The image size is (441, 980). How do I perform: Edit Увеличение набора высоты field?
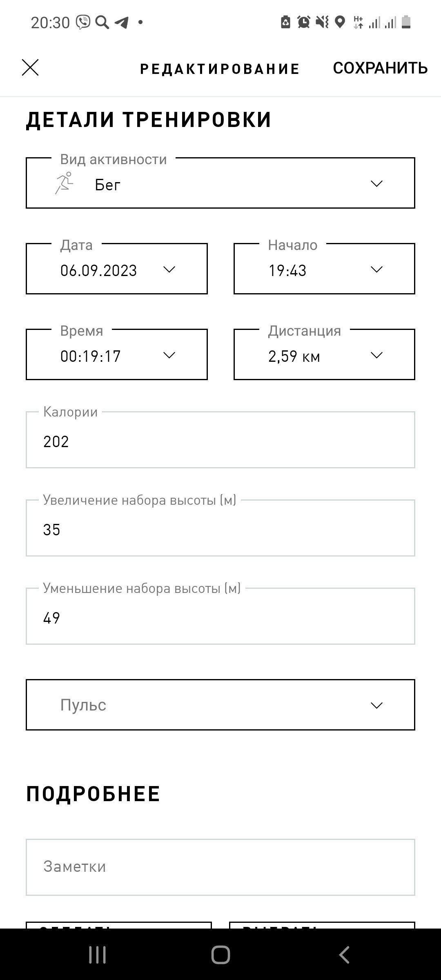(220, 528)
